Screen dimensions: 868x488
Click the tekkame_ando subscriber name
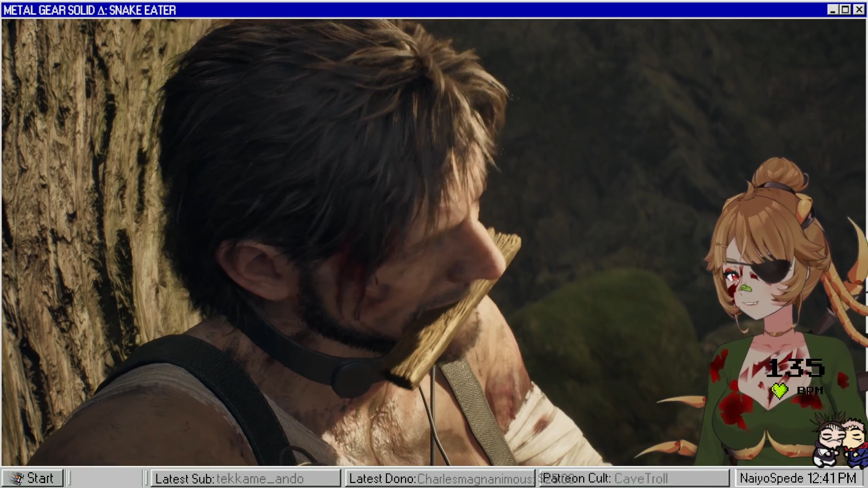(260, 479)
